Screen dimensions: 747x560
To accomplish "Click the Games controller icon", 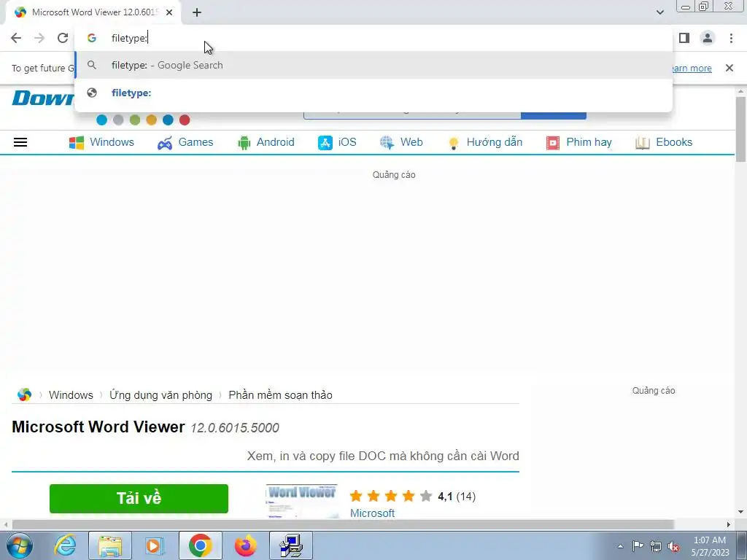I will [165, 143].
